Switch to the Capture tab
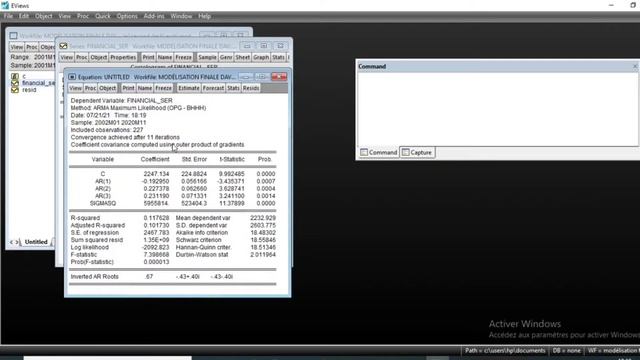This screenshot has height=360, width=640. click(x=417, y=152)
